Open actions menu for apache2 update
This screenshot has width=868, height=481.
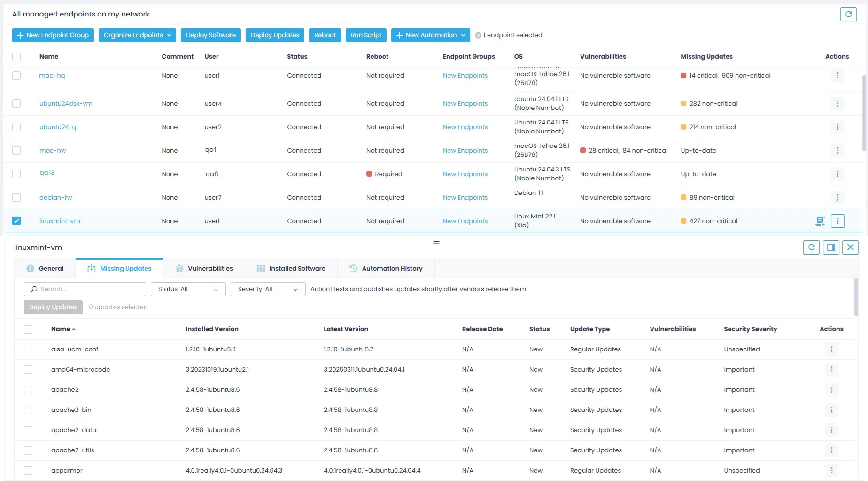pos(831,390)
